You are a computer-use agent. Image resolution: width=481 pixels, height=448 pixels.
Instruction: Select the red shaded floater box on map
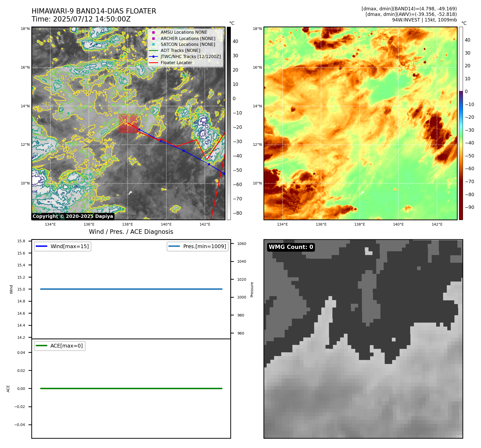(128, 123)
